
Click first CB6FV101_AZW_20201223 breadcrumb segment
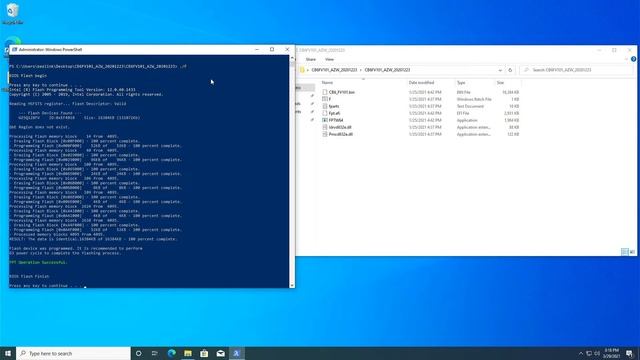[334, 70]
